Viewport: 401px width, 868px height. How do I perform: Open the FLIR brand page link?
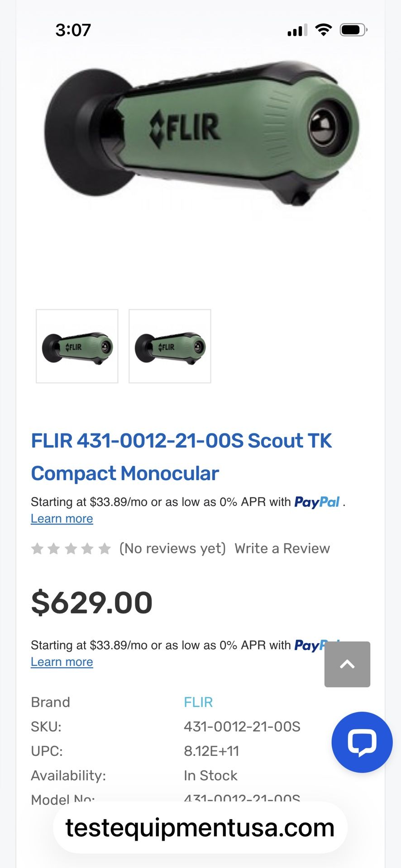[198, 702]
